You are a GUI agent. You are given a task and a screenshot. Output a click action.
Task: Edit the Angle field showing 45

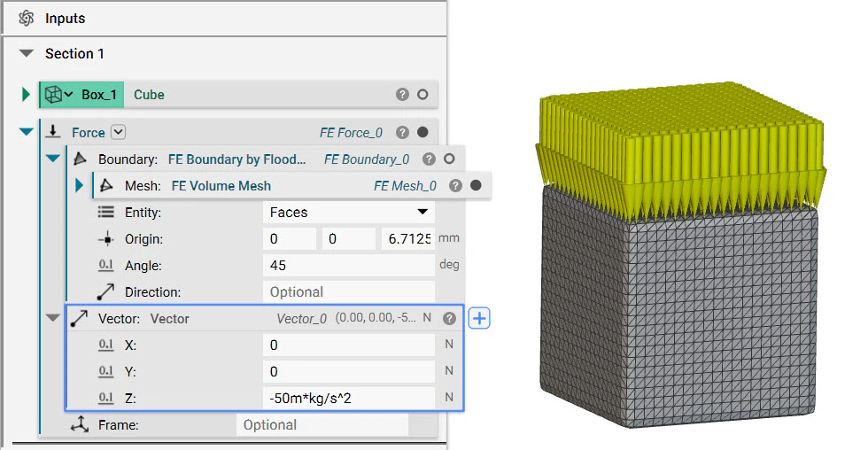[349, 265]
